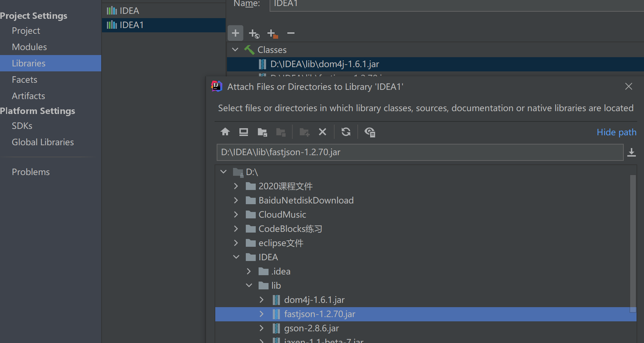The width and height of the screenshot is (644, 343).
Task: Expand the BaiduNetdiskDownload folder
Action: [236, 200]
